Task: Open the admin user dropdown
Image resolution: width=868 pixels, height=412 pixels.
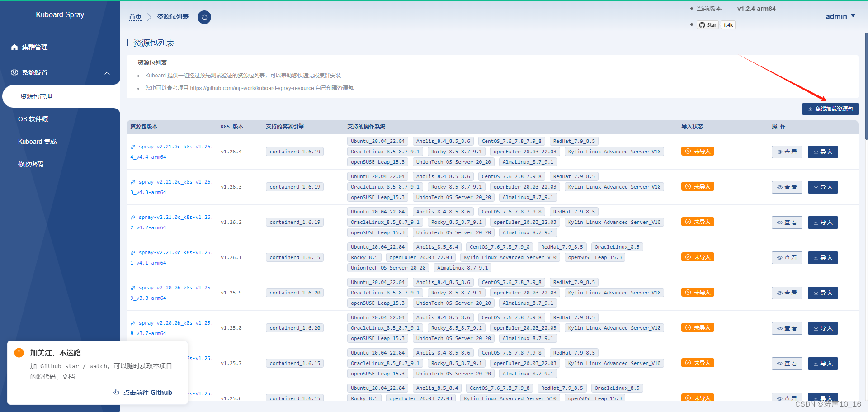Action: tap(840, 16)
